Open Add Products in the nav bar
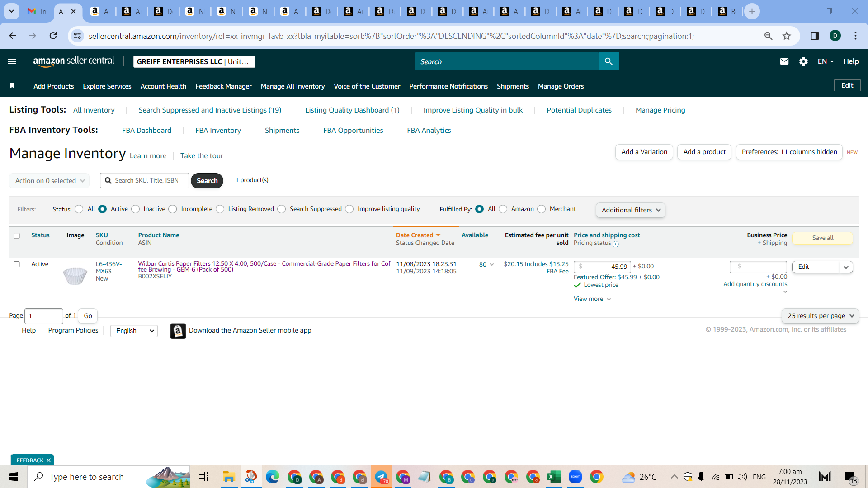Viewport: 868px width, 488px height. tap(53, 86)
